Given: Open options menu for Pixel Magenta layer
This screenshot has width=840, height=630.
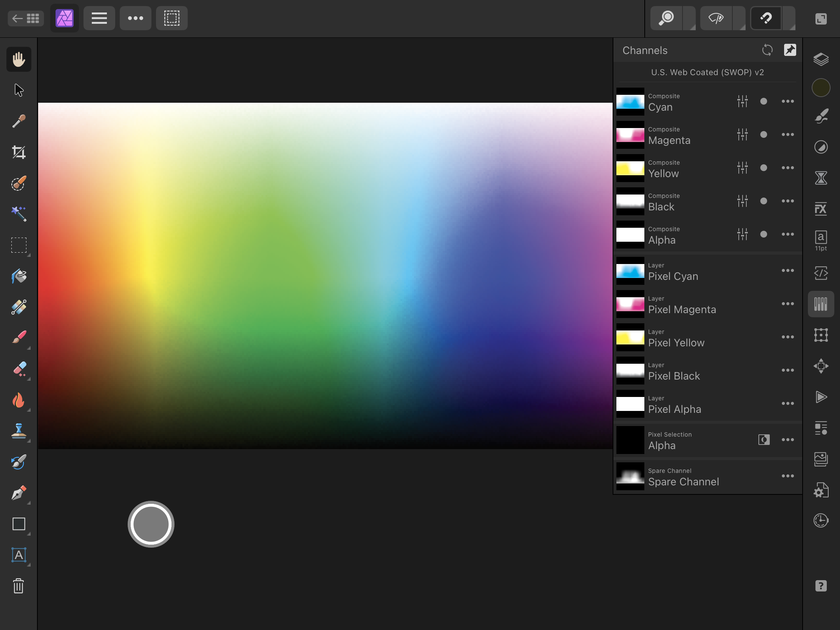Looking at the screenshot, I should point(787,304).
